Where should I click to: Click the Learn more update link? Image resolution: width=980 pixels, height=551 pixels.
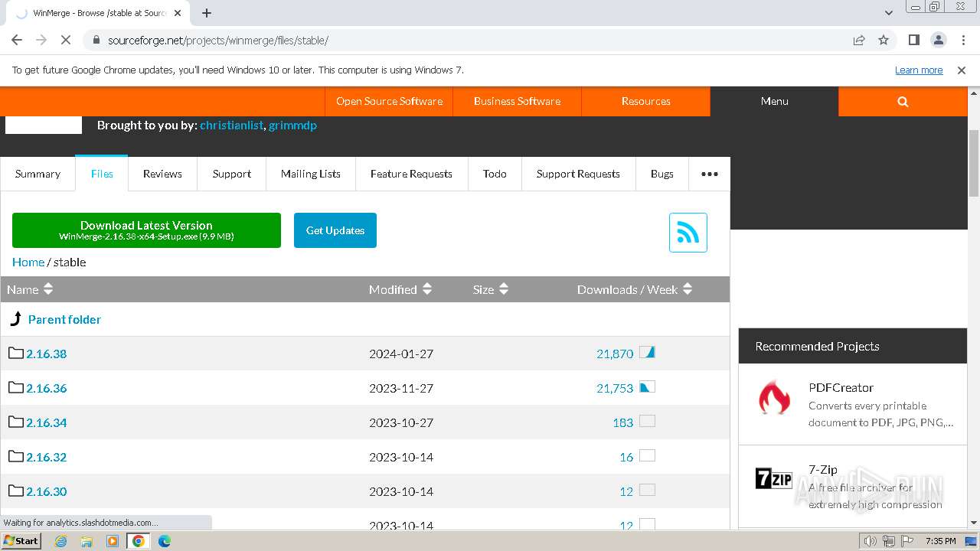[x=919, y=70]
